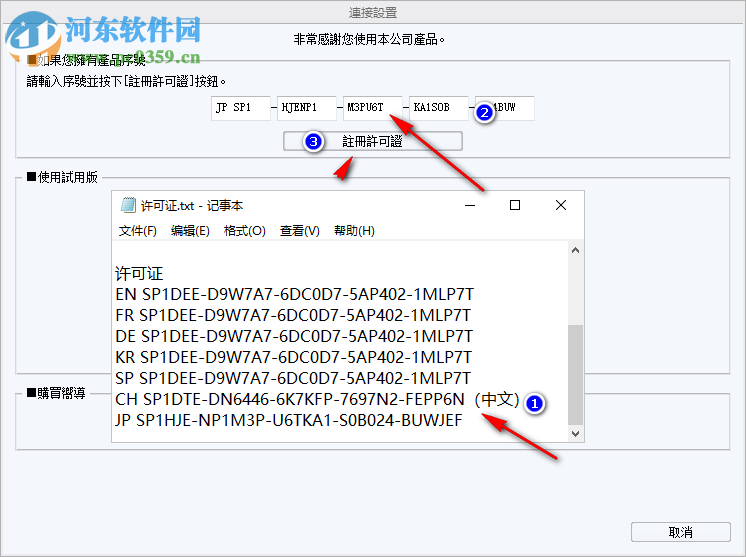
Task: Click the 使用試用版 section label
Action: pos(63,177)
